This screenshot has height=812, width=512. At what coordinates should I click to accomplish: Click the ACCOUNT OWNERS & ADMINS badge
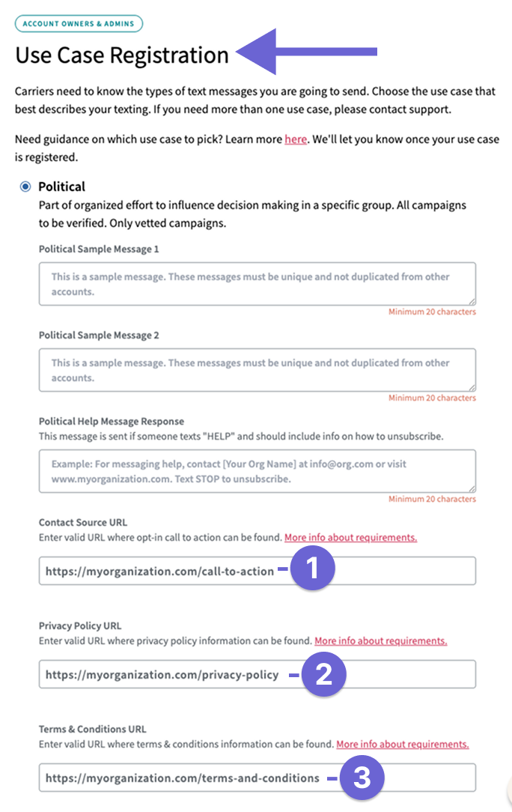coord(79,24)
